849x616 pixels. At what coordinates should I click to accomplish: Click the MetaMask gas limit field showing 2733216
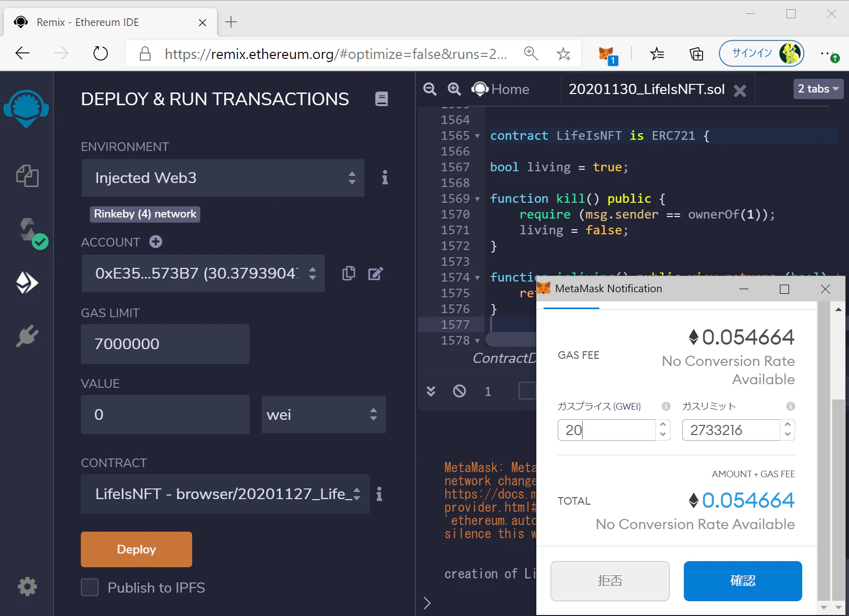point(731,430)
